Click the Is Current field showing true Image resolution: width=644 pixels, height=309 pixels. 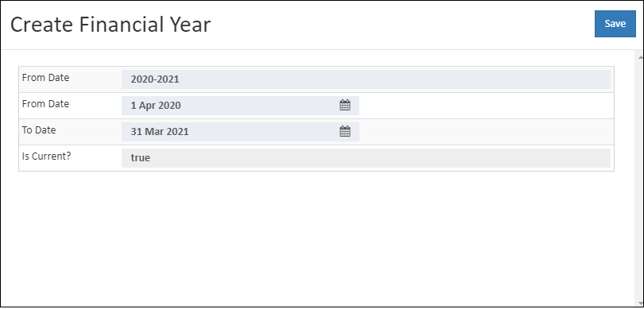(x=366, y=158)
